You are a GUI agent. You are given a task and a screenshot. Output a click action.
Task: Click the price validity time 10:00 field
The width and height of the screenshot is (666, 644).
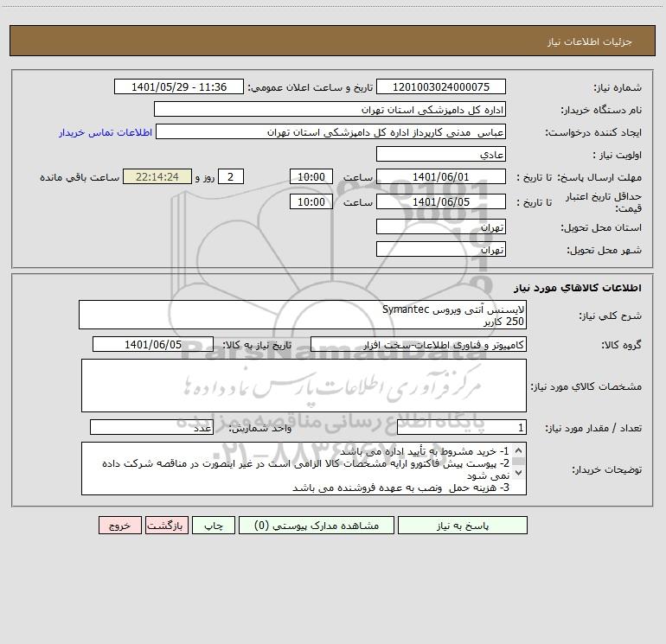(311, 201)
